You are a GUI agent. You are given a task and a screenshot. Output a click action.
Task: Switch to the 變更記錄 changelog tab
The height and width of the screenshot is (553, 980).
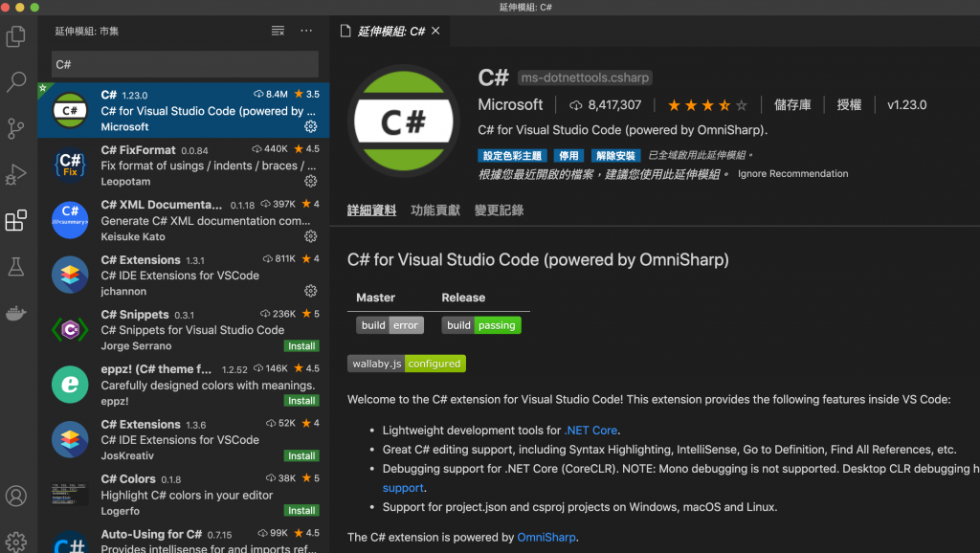pyautogui.click(x=499, y=210)
